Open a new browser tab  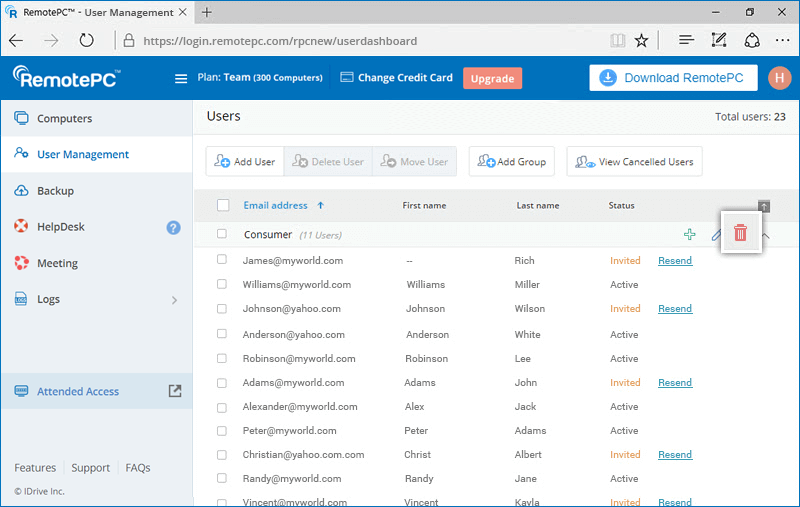[207, 12]
